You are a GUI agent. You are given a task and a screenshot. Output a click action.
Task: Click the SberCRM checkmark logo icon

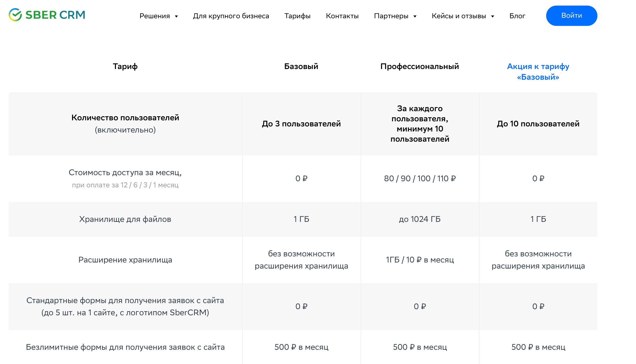click(15, 15)
